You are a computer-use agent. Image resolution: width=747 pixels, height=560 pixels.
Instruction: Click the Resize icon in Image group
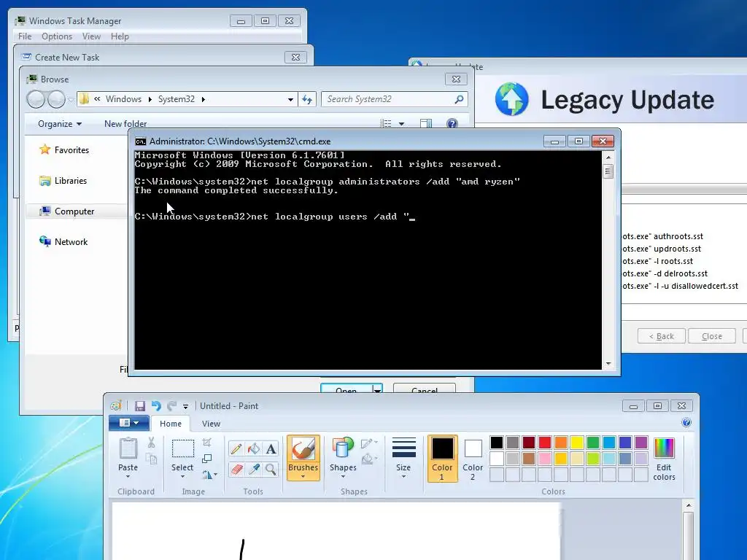206,459
